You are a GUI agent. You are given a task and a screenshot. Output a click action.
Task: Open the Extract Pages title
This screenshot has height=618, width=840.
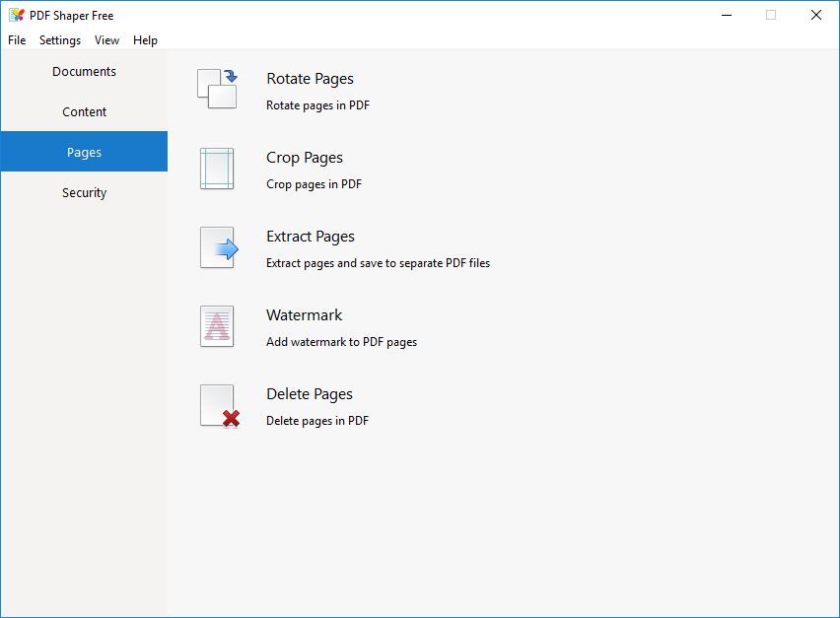(311, 237)
